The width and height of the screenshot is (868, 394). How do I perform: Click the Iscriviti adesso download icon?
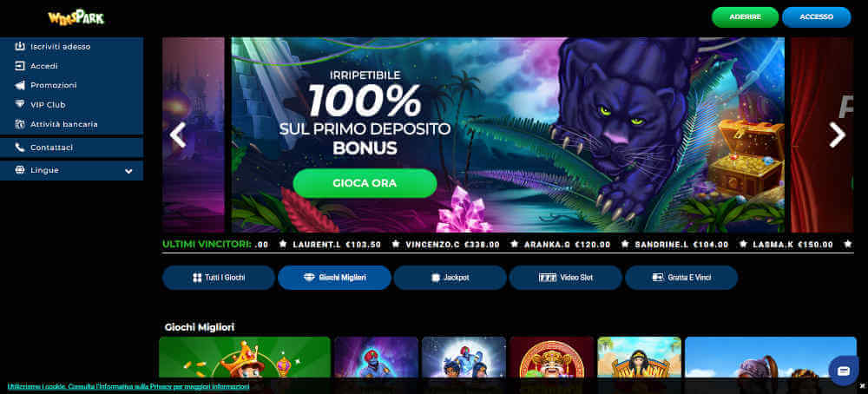click(x=20, y=47)
